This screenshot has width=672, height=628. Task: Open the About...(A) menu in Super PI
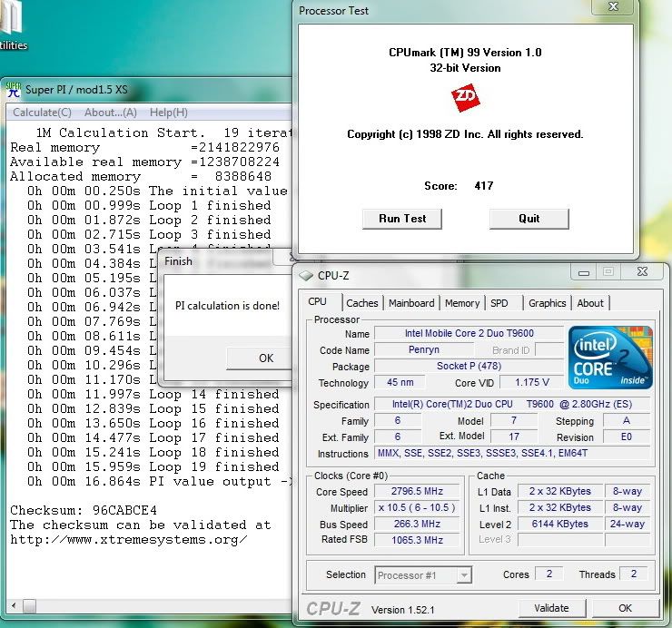pos(110,113)
